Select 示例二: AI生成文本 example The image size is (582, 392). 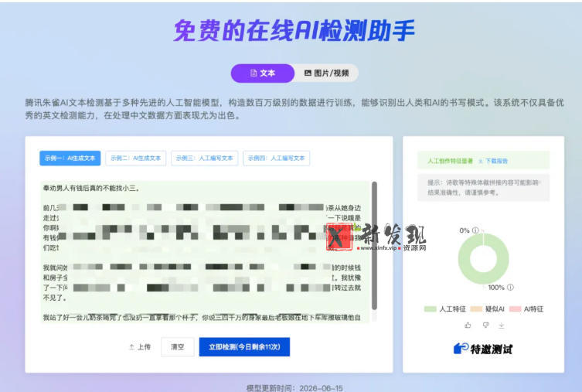pos(136,159)
